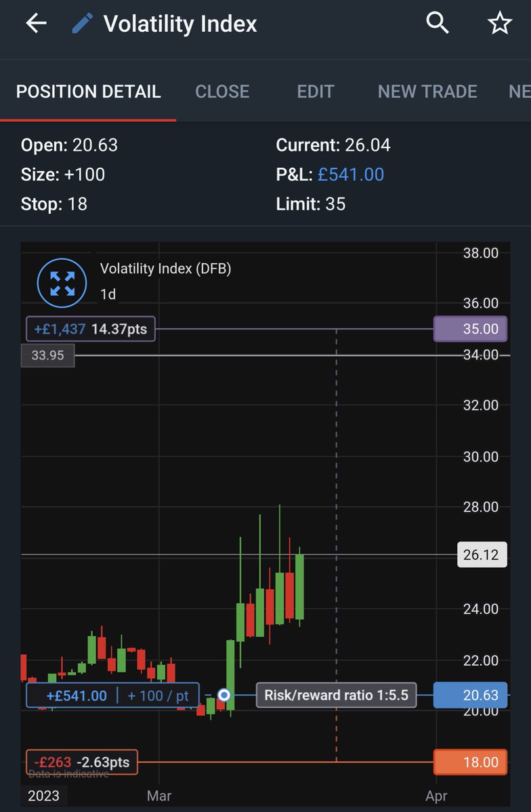
Task: Tap the +£1,437 14.37pts limit label
Action: click(x=91, y=329)
